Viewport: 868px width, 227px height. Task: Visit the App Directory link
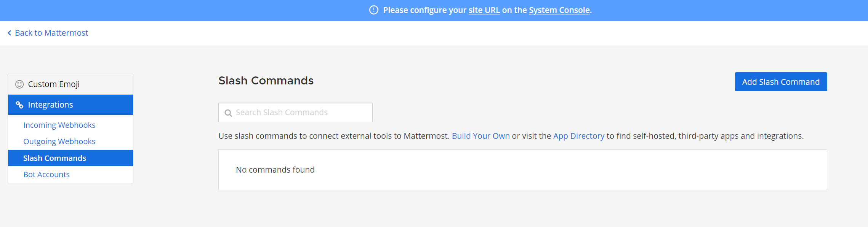[579, 136]
